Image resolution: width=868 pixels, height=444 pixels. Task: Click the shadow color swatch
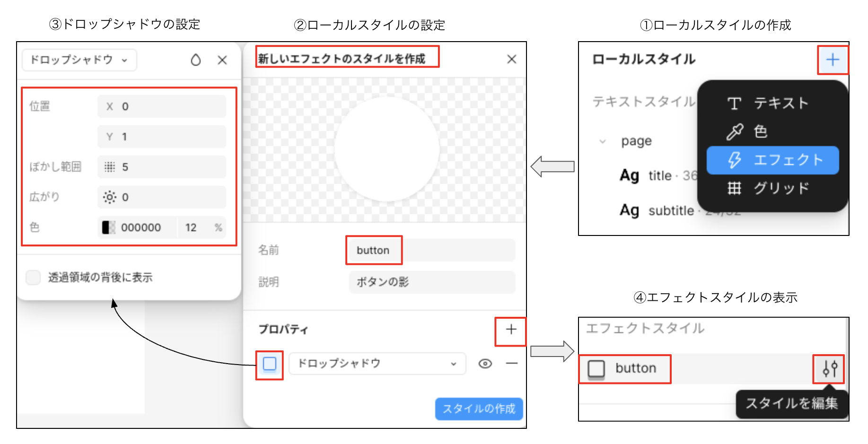pos(109,227)
